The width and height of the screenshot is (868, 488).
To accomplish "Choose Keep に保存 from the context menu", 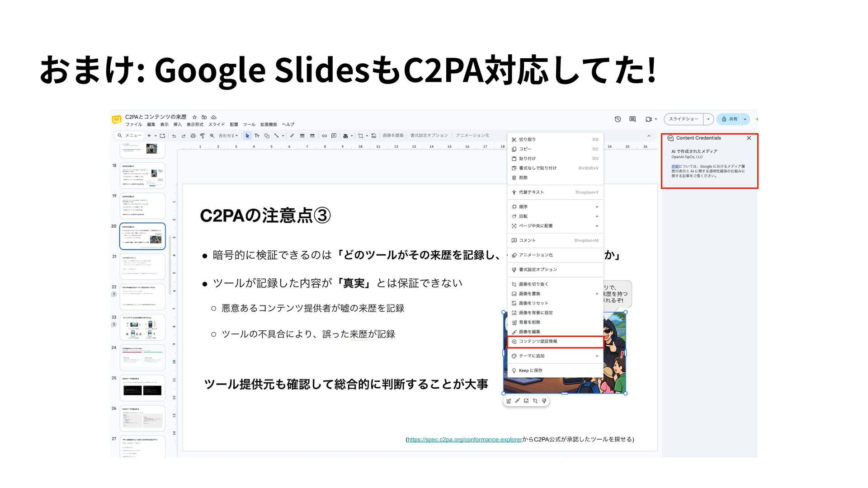I will click(556, 371).
